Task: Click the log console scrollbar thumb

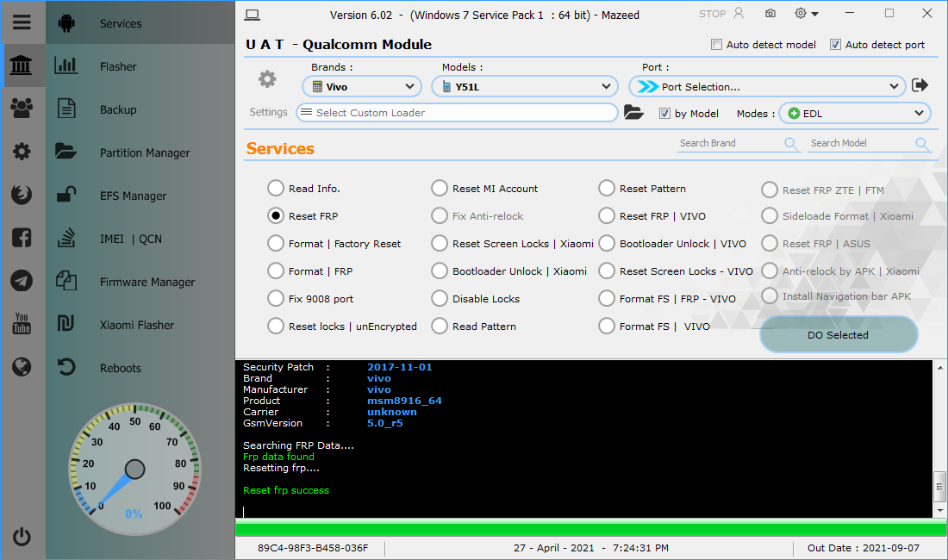Action: click(x=939, y=486)
